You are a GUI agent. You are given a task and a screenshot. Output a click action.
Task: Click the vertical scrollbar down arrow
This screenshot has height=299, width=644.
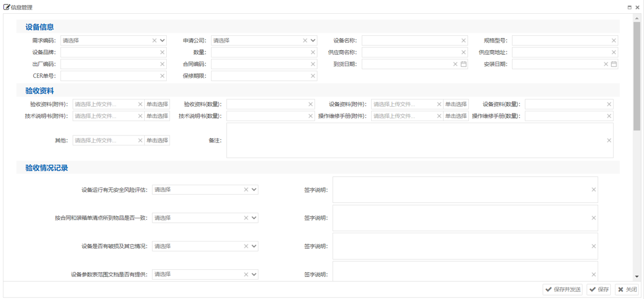pyautogui.click(x=637, y=277)
